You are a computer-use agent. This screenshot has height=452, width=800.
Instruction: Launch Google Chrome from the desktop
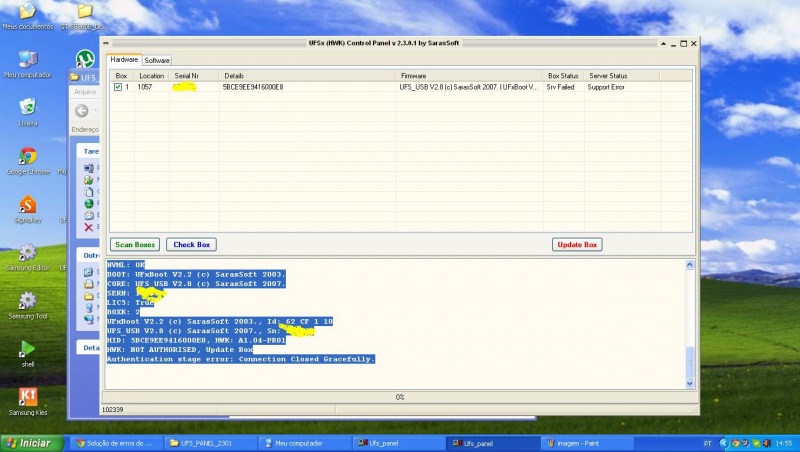(x=28, y=161)
